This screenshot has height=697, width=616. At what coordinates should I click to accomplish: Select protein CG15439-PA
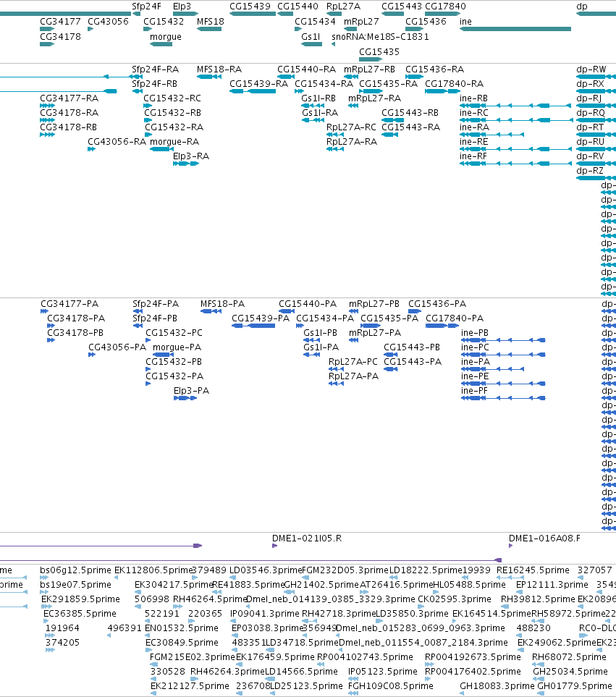tap(261, 318)
